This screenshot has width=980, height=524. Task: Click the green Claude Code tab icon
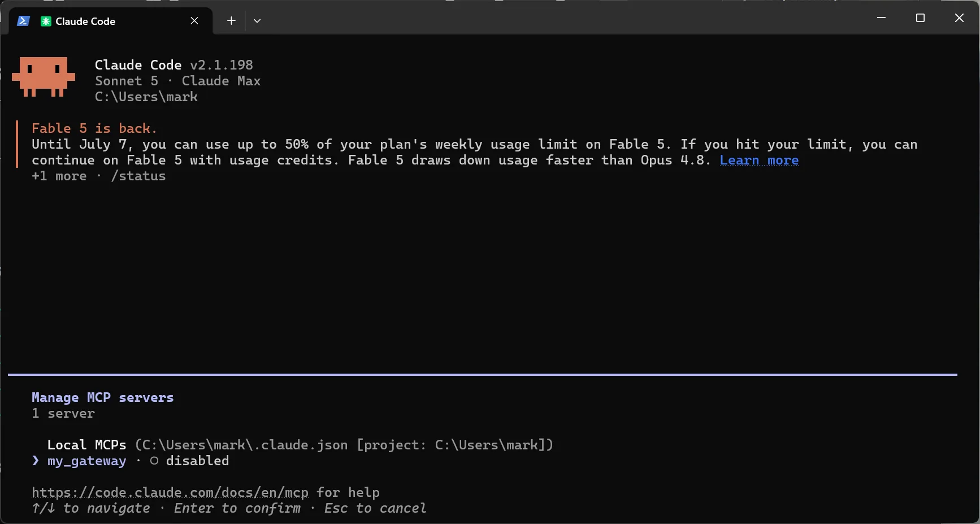46,21
